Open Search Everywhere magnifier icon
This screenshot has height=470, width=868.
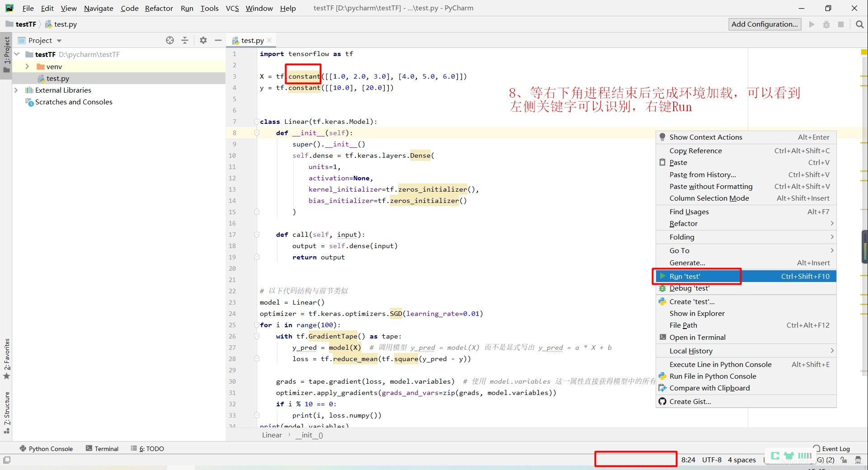[x=860, y=24]
